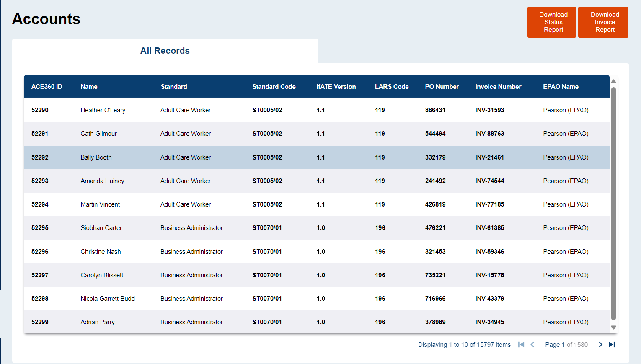This screenshot has height=364, width=641.
Task: Open invoice INV-43379 row for Nicola Garrett-Budd
Action: (490, 299)
